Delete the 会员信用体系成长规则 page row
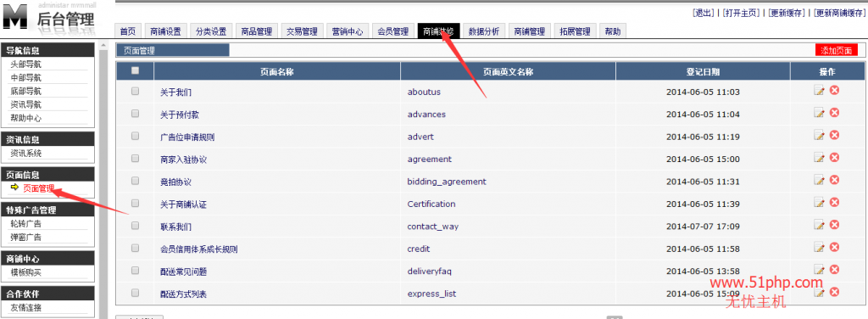868x319 pixels. tap(834, 247)
